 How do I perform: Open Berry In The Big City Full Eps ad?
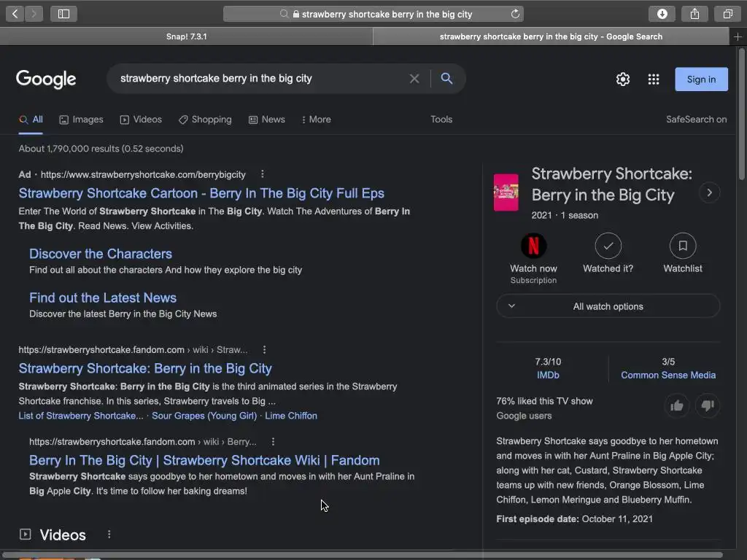pos(201,193)
